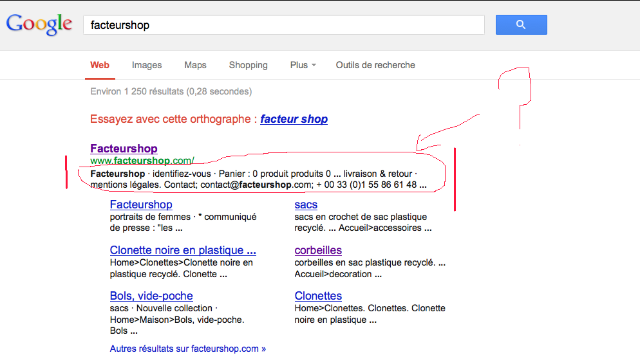Open the sacs sitelink
The image size is (640, 364).
click(306, 205)
